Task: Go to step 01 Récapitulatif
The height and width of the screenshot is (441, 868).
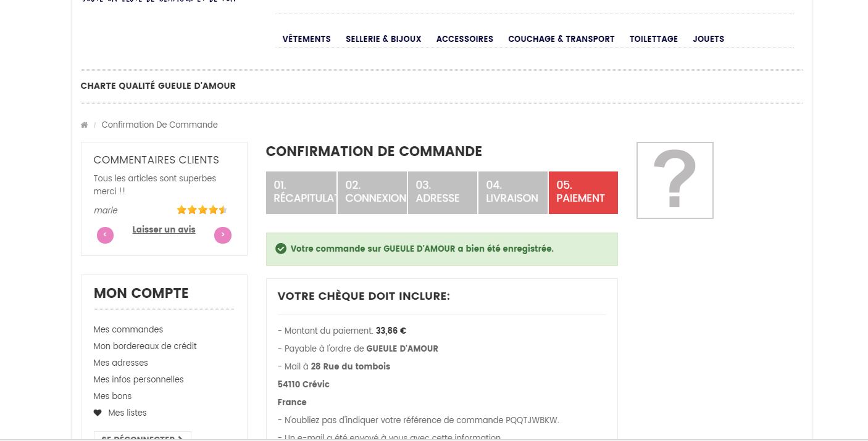Action: [301, 192]
